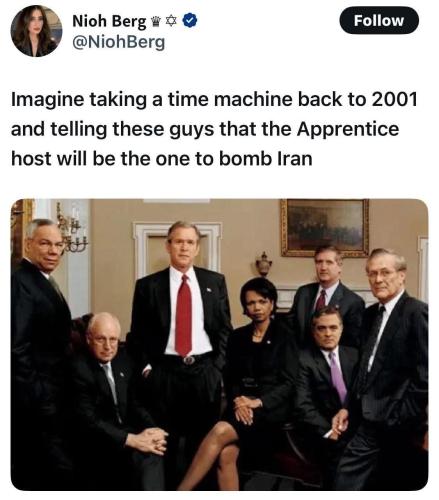The image size is (439, 500).
Task: Click the belt buckle of standing man
Action: (x=189, y=360)
